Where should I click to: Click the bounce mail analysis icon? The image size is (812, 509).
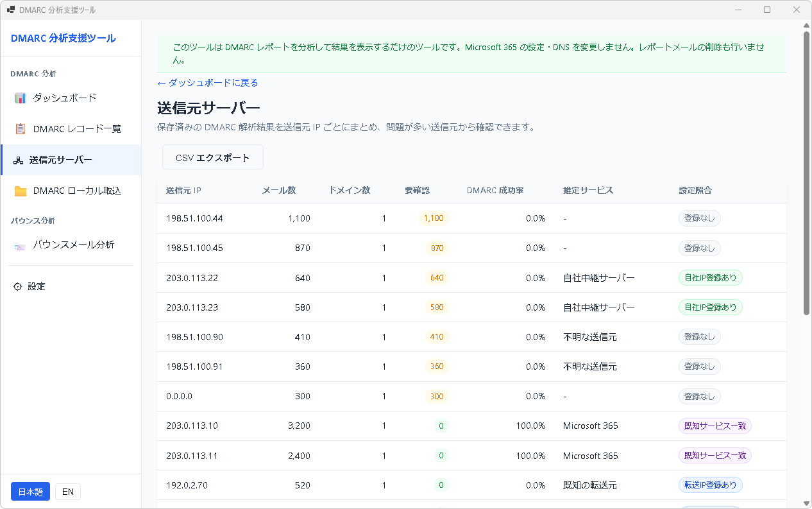[x=21, y=245]
